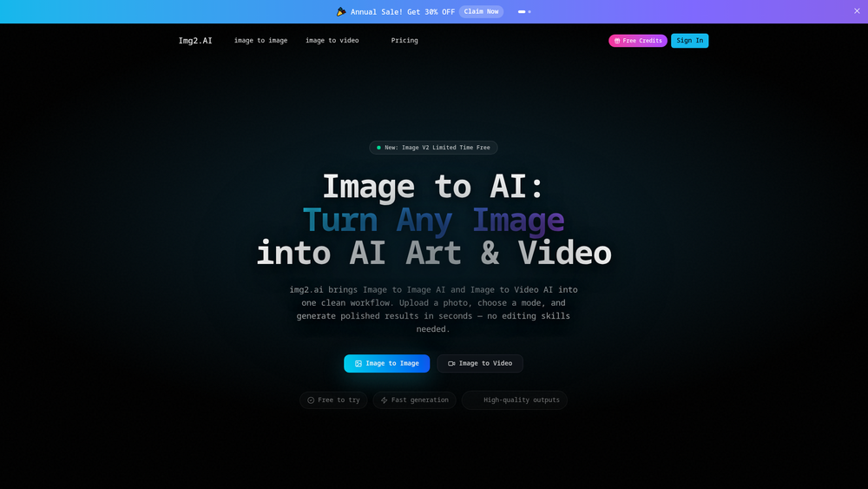Screen dimensions: 868x489
Task: Go to the Img2.AI home logo
Action: click(194, 41)
